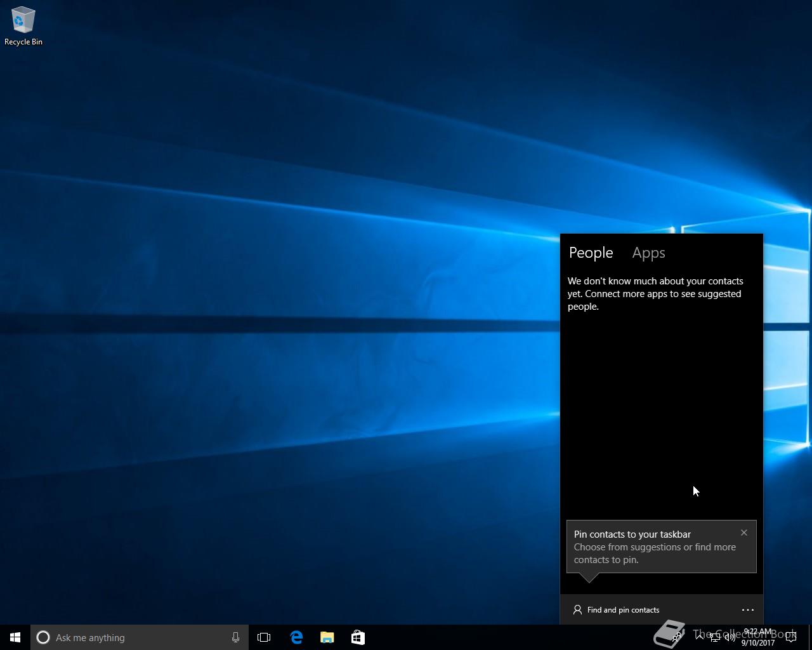The image size is (812, 650).
Task: Open the Action Center notifications icon
Action: [x=790, y=637]
